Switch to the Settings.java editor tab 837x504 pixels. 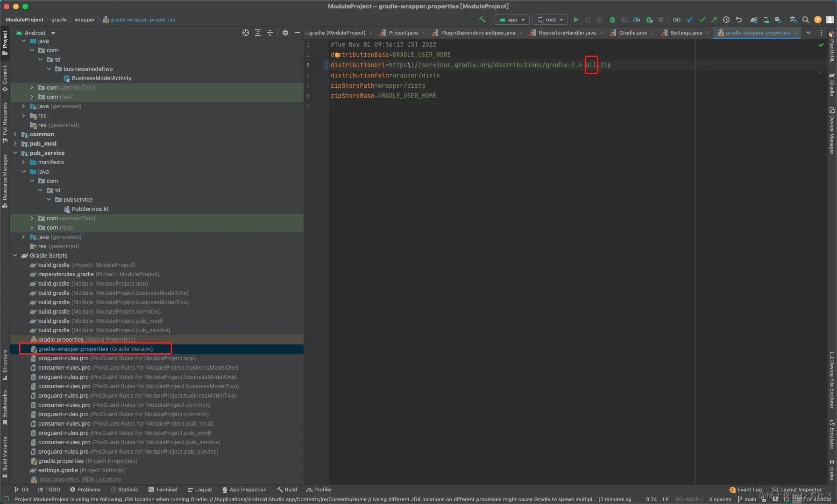tap(686, 33)
